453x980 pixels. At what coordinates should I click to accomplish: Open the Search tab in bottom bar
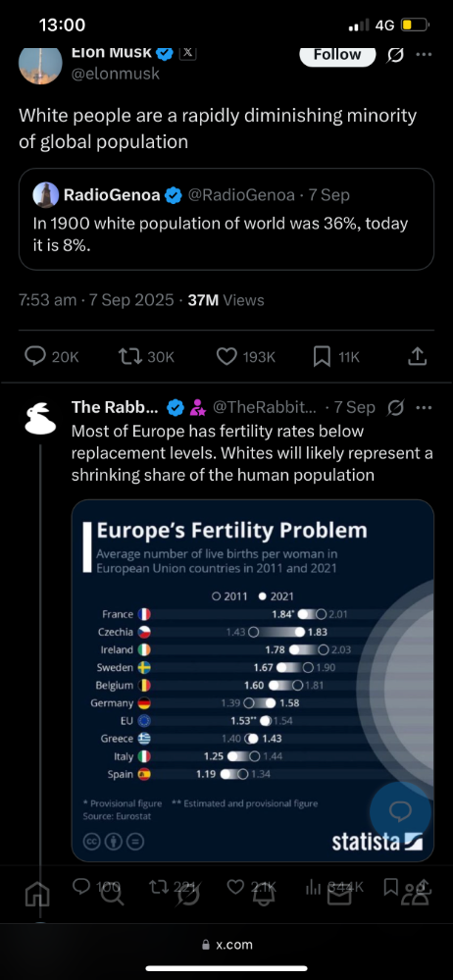[113, 896]
